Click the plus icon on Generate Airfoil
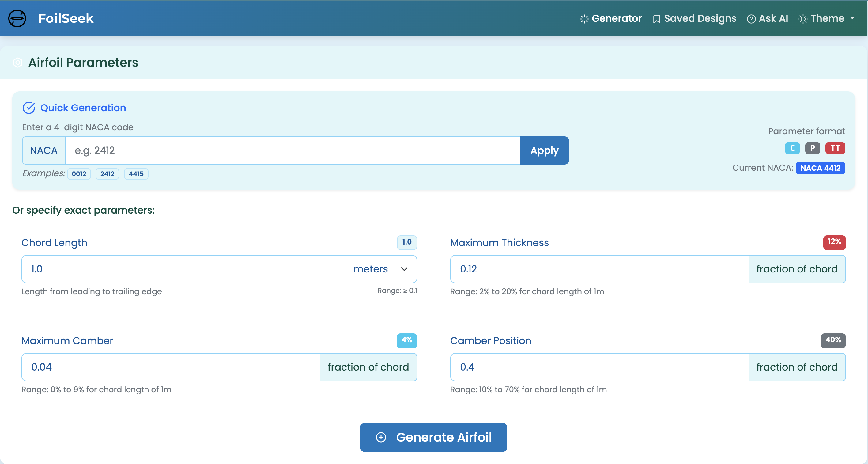 381,437
